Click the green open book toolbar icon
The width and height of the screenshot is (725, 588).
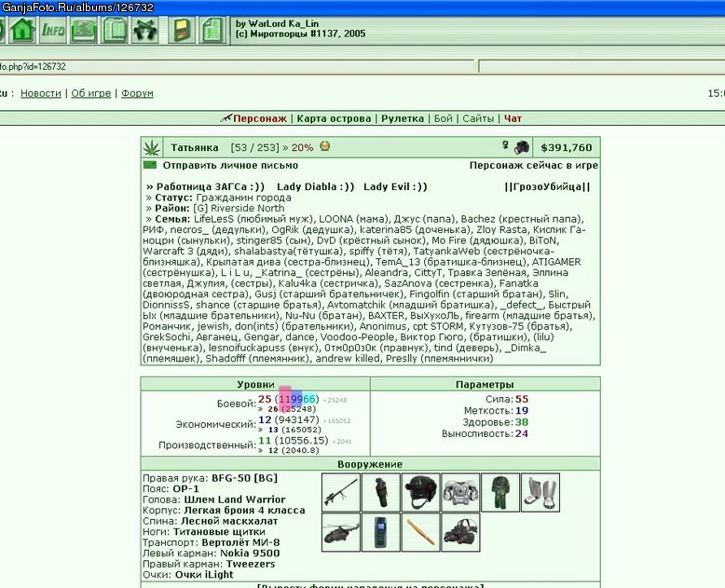(x=115, y=30)
